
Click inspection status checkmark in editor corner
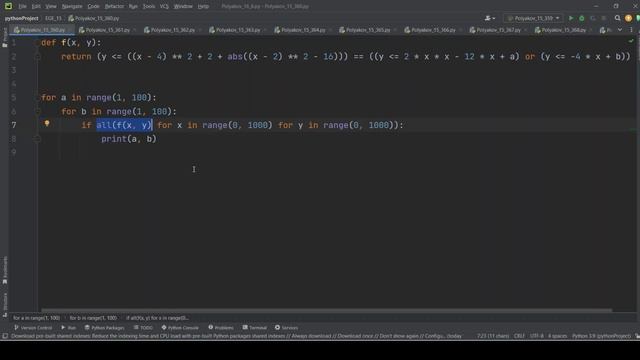click(x=631, y=41)
